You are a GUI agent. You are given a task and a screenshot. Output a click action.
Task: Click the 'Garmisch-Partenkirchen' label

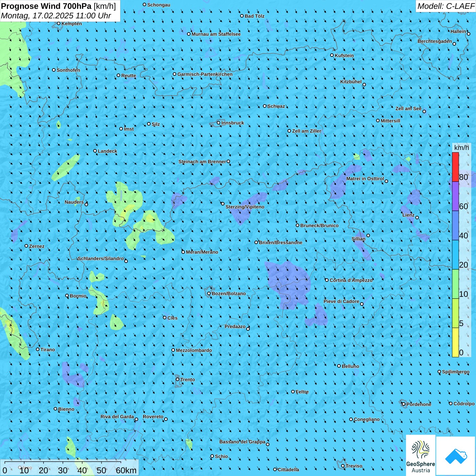205,74
